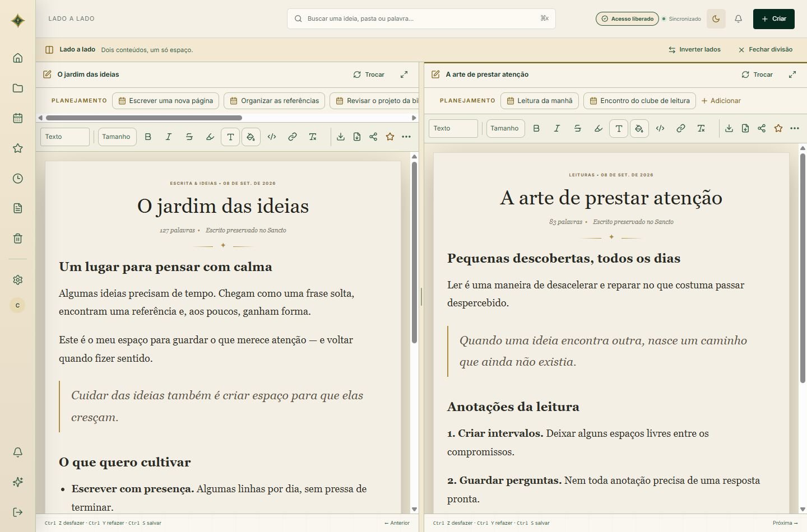Click the sparkle assistant icon in sidebar
Viewport: 807px width, 532px height.
pyautogui.click(x=18, y=482)
